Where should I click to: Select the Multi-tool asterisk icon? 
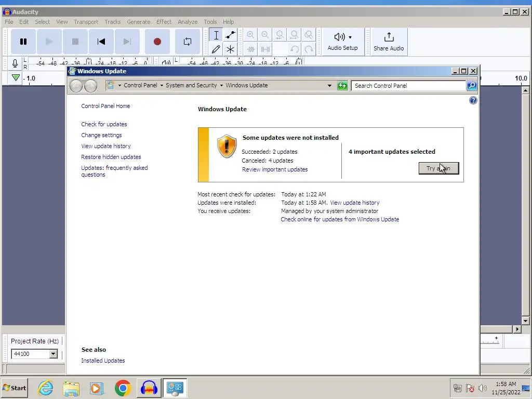click(x=230, y=49)
